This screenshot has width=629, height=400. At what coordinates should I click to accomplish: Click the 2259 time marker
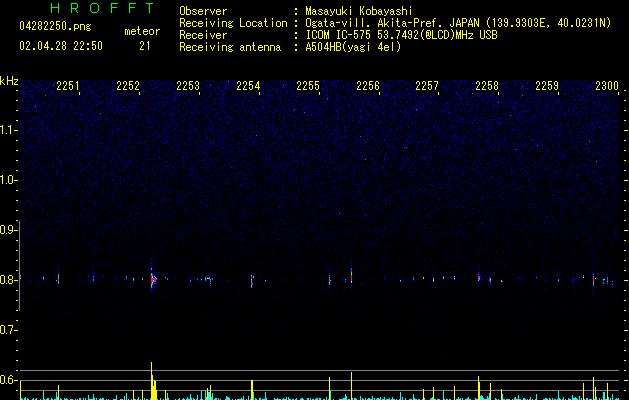pos(547,85)
